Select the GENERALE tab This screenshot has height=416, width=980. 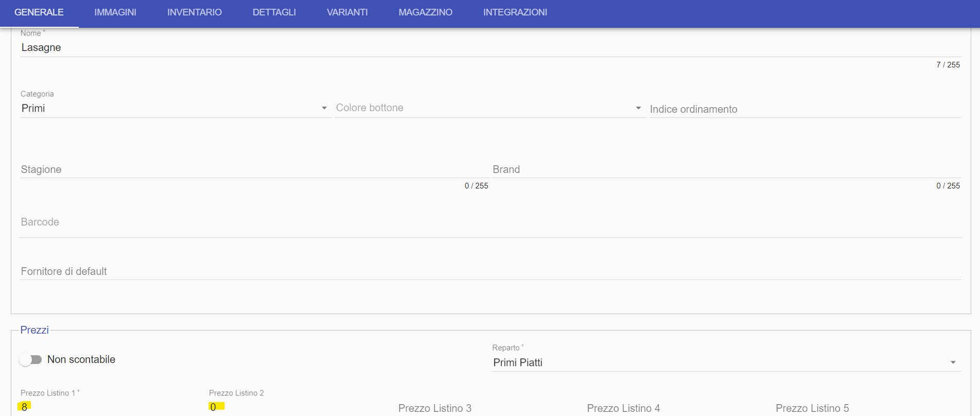coord(39,12)
